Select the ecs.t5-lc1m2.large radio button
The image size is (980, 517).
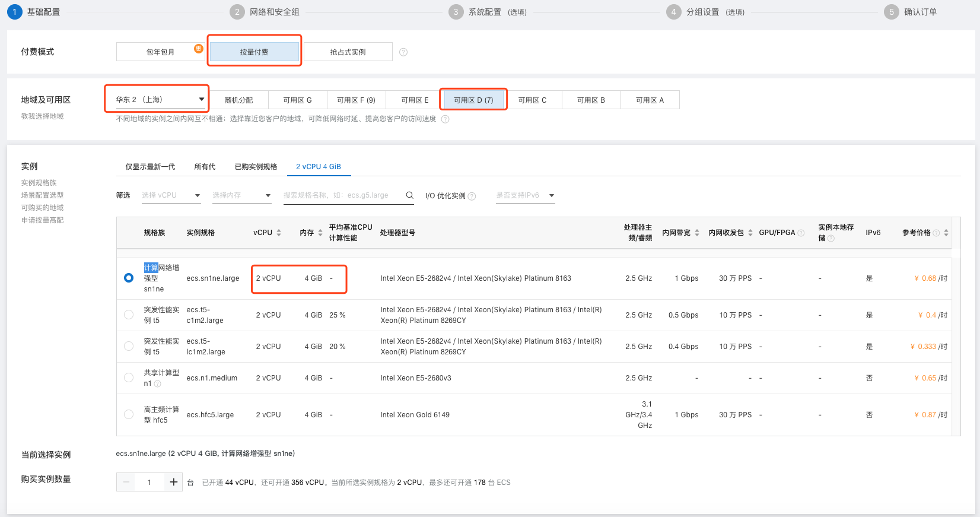tap(129, 346)
